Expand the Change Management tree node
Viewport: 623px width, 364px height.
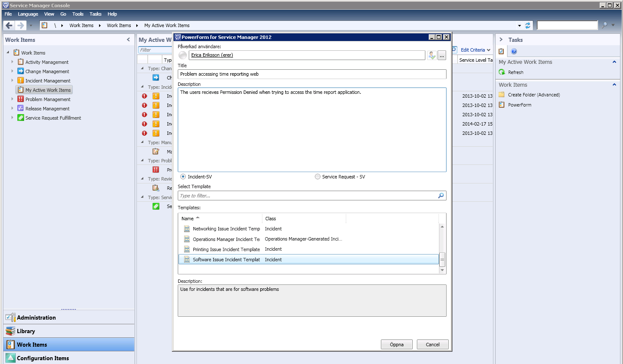pos(12,71)
